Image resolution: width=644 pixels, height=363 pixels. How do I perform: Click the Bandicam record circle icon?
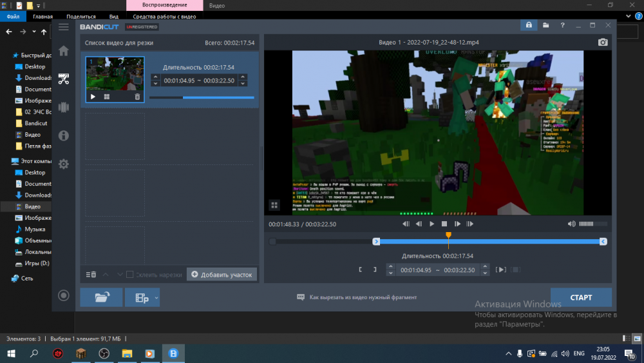pos(64,295)
